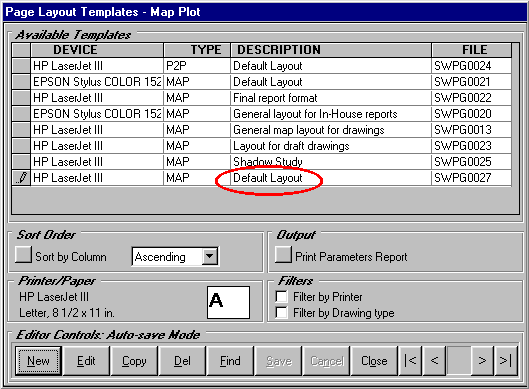Click the TYPE column header
The image size is (529, 389).
(197, 50)
